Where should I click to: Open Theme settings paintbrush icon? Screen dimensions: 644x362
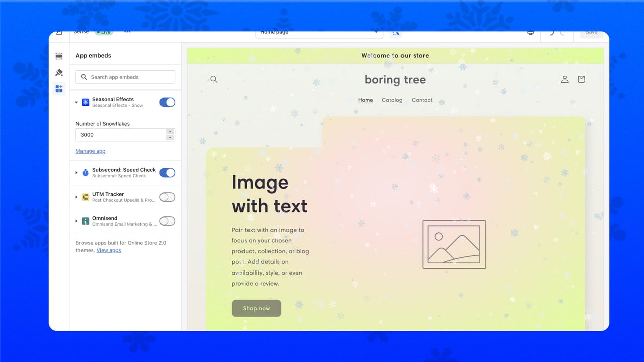click(59, 72)
